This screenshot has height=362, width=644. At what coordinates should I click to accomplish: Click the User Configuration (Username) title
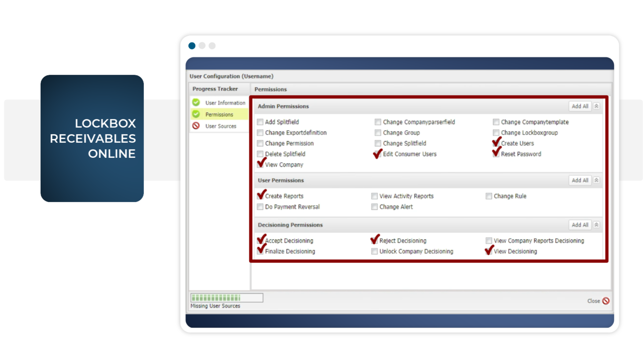[x=231, y=76]
